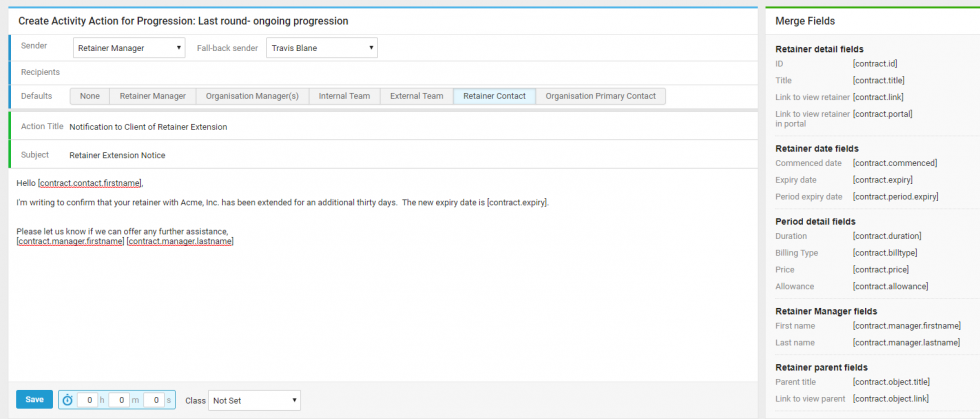Expand the Fall-back sender dropdown
The height and width of the screenshot is (419, 980).
[x=321, y=47]
